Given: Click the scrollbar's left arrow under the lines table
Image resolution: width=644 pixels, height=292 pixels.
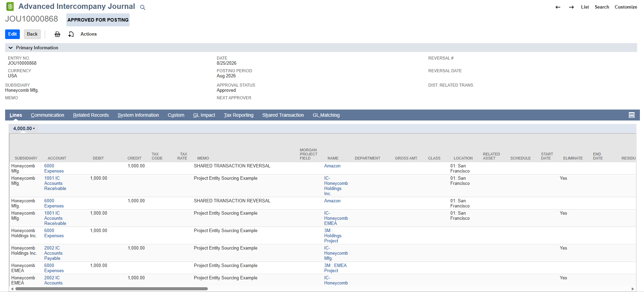Looking at the screenshot, I should [12, 289].
